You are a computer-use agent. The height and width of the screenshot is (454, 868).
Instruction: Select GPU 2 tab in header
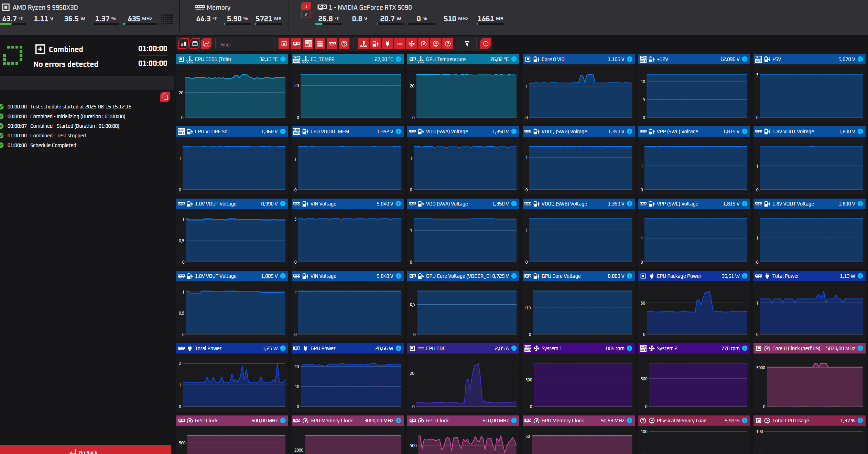tap(306, 15)
